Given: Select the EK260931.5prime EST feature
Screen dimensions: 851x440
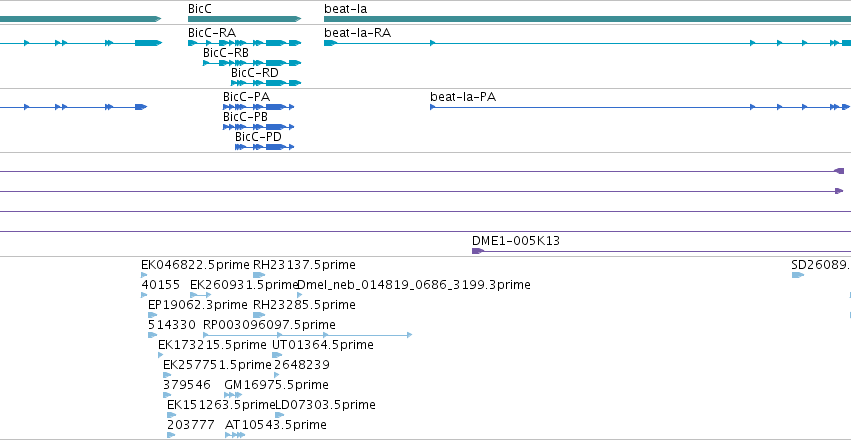Looking at the screenshot, I should click(x=200, y=295).
